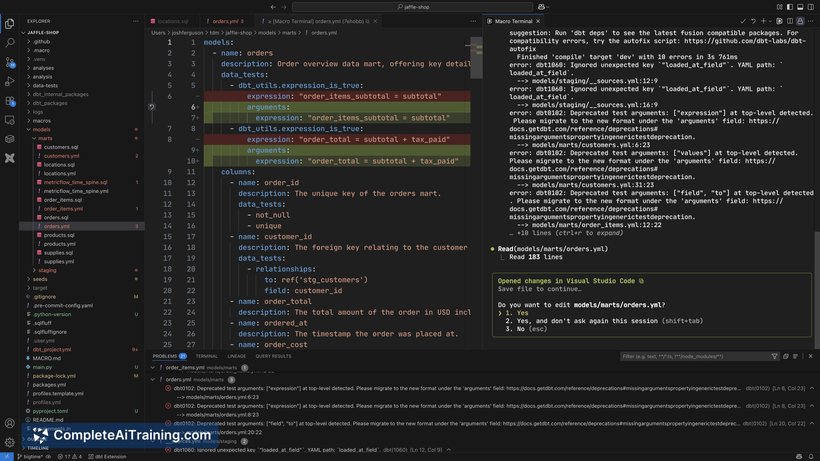Image resolution: width=820 pixels, height=461 pixels.
Task: Open order_items.yml in the explorer
Action: coord(63,209)
